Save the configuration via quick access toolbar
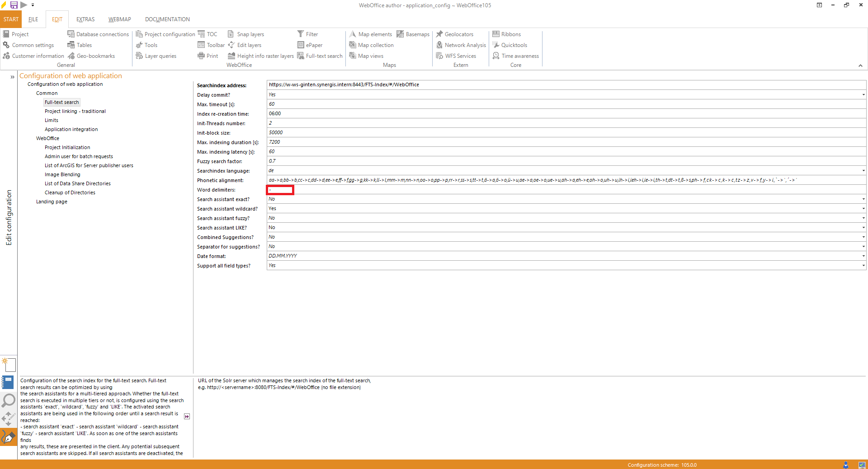 (14, 5)
